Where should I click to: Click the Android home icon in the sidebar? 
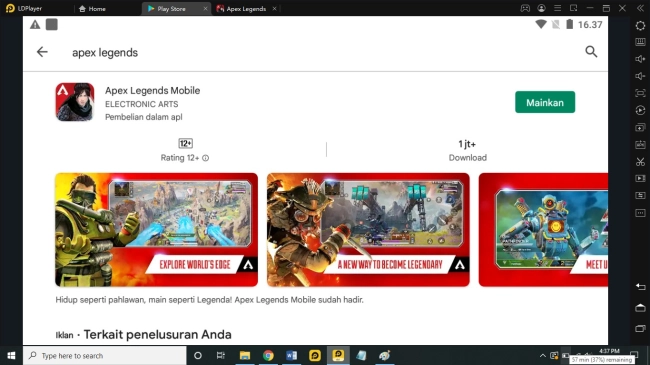tap(640, 307)
